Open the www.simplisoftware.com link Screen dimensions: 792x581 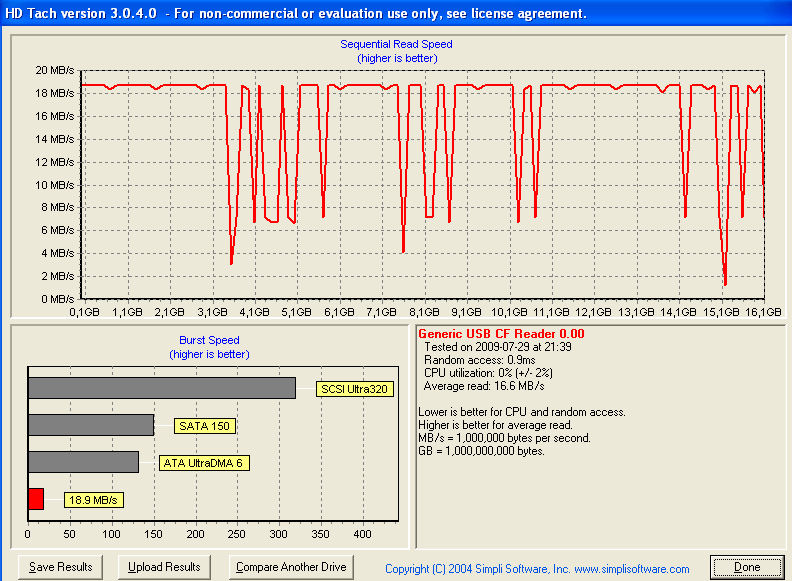[630, 569]
